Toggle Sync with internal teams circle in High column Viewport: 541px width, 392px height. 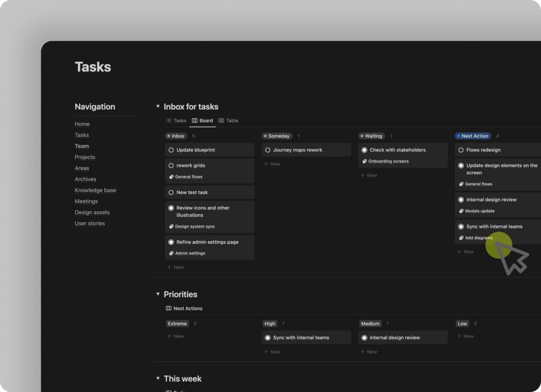[x=268, y=338]
